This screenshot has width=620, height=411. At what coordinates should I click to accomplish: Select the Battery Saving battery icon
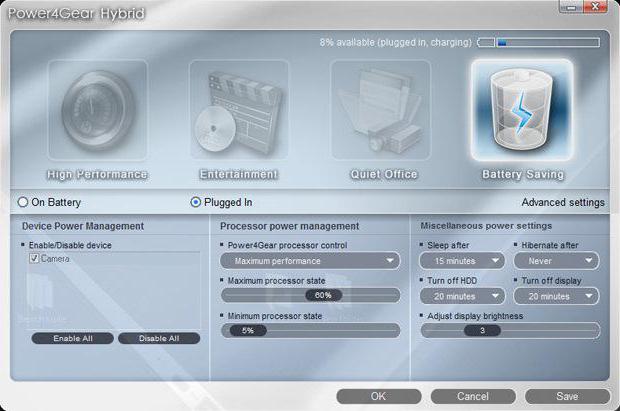(x=522, y=110)
